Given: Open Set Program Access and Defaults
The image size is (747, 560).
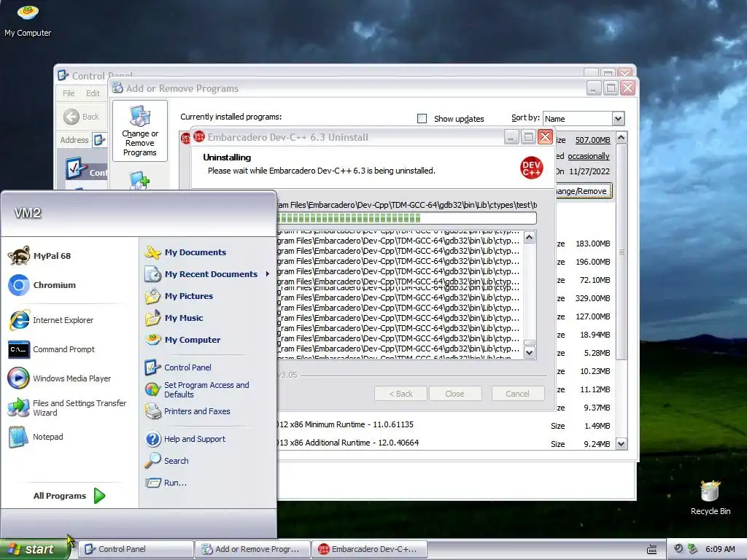Looking at the screenshot, I should (197, 389).
